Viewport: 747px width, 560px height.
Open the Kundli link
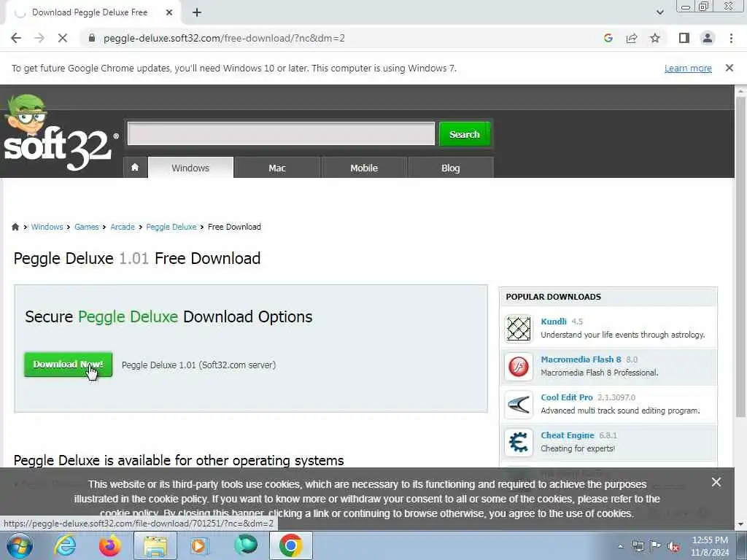point(554,322)
